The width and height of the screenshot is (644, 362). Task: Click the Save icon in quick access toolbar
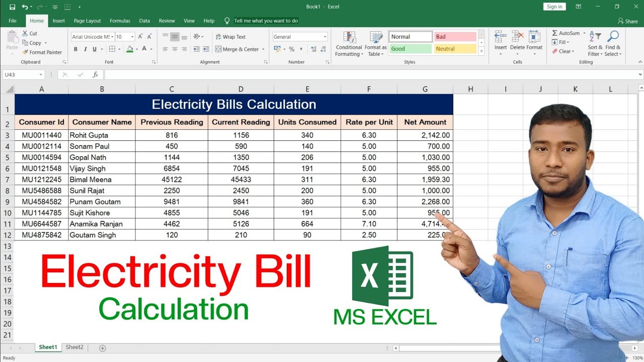point(13,7)
